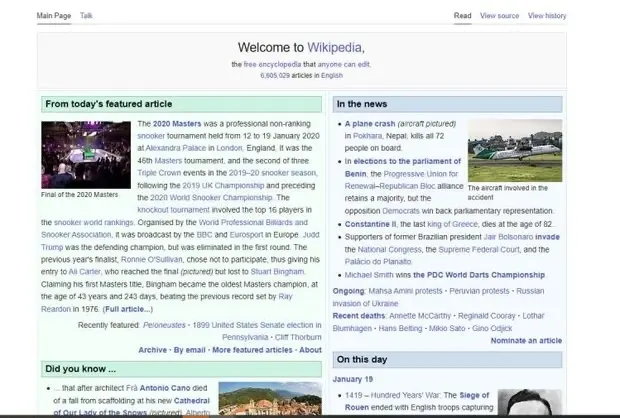620x418 pixels.
Task: Click the 'January 19' date link
Action: coord(354,379)
